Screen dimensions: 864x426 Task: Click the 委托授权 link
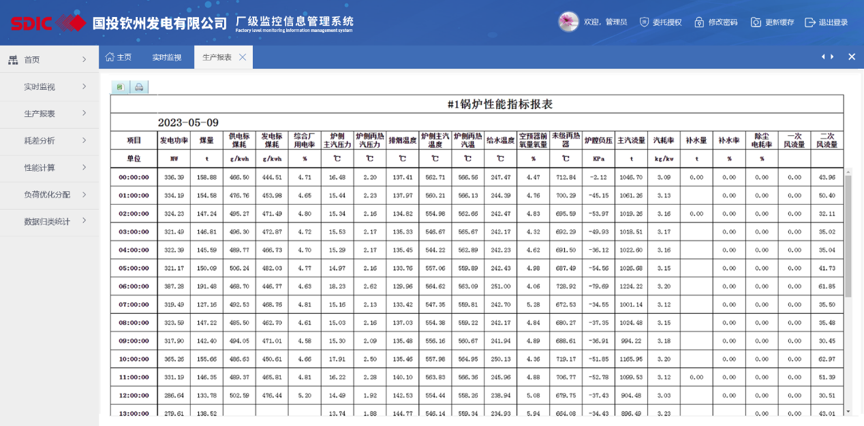tap(667, 23)
